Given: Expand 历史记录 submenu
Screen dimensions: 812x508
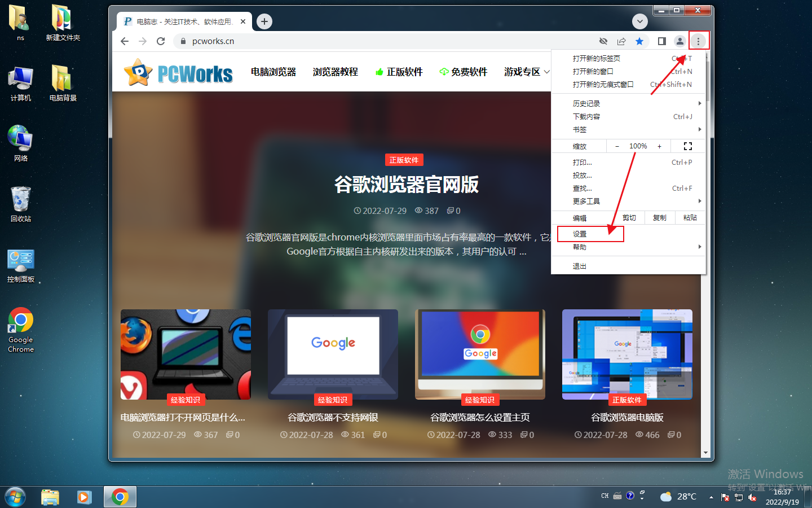Looking at the screenshot, I should click(628, 104).
